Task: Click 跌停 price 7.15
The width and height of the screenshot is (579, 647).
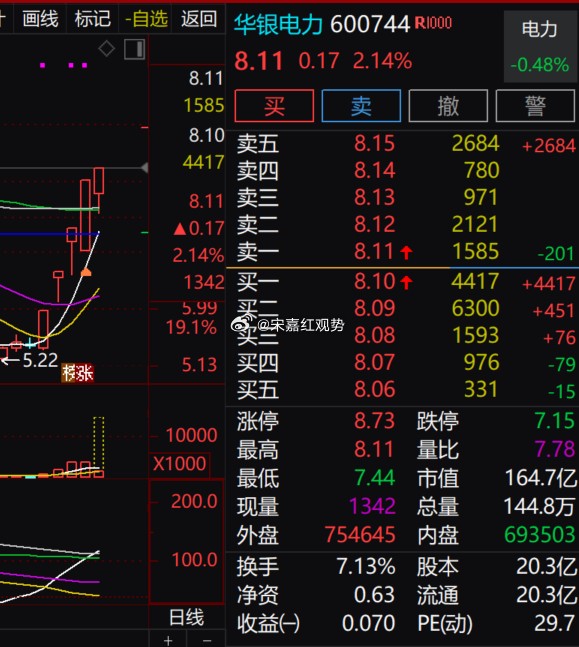Action: pyautogui.click(x=554, y=421)
